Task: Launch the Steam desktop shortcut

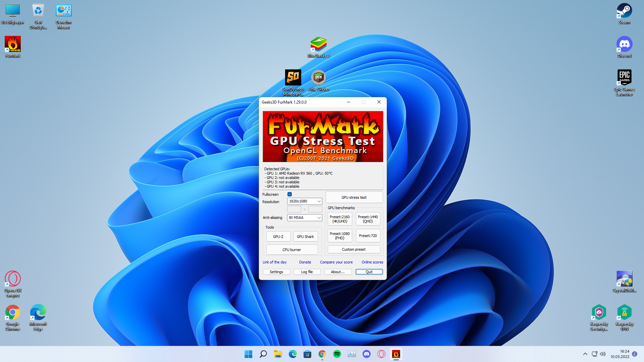Action: click(x=624, y=11)
